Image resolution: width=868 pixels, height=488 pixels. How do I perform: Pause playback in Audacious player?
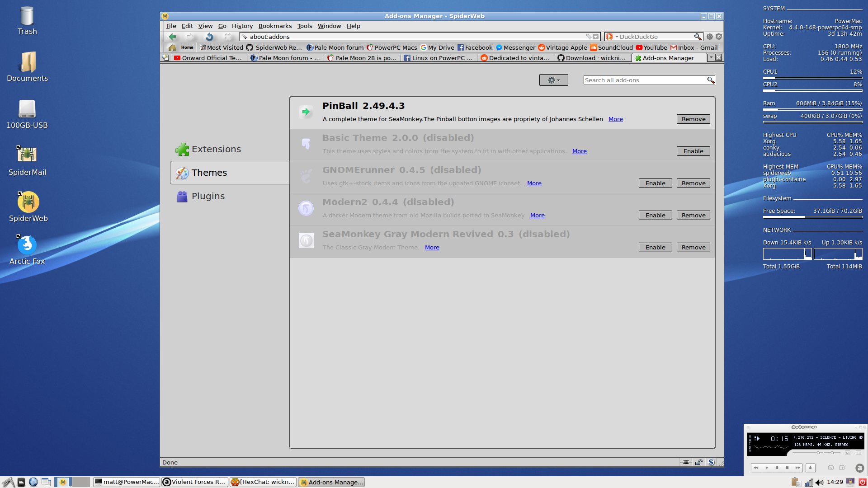click(x=777, y=468)
